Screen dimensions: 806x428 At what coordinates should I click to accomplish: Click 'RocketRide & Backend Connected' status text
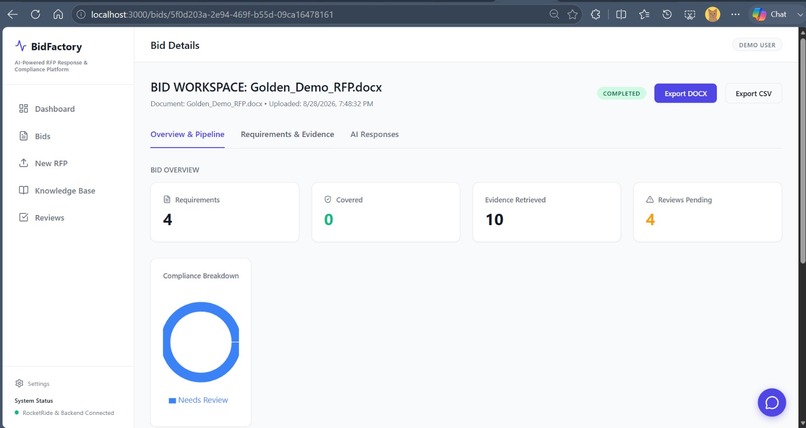click(x=68, y=413)
